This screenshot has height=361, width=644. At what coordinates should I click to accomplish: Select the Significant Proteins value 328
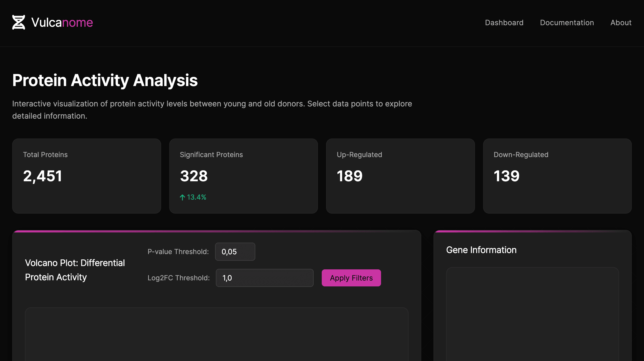[194, 176]
